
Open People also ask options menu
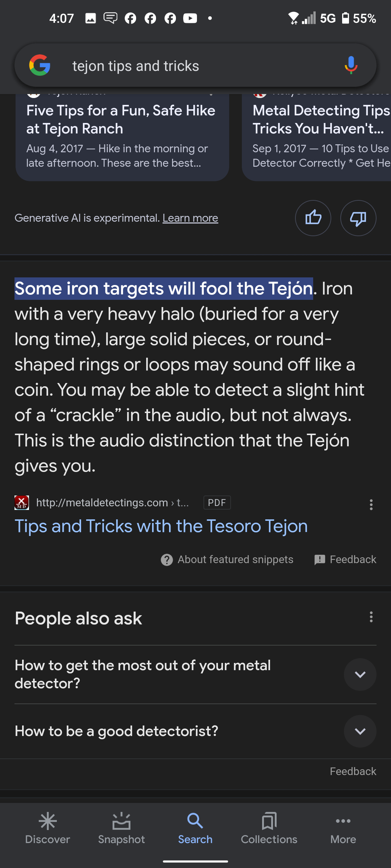point(371,617)
